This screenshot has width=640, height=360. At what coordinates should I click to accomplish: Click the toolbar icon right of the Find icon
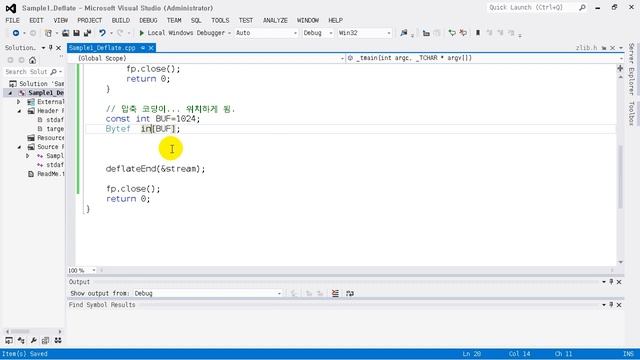[x=426, y=33]
